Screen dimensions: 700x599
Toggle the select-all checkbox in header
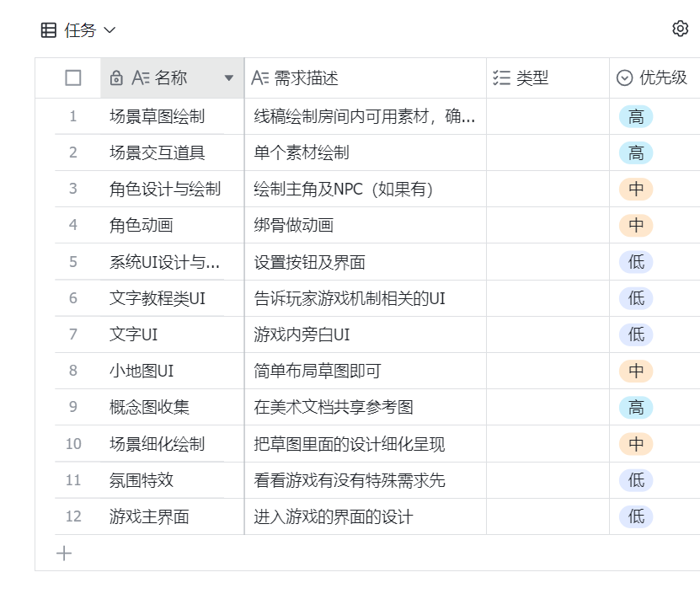point(73,78)
